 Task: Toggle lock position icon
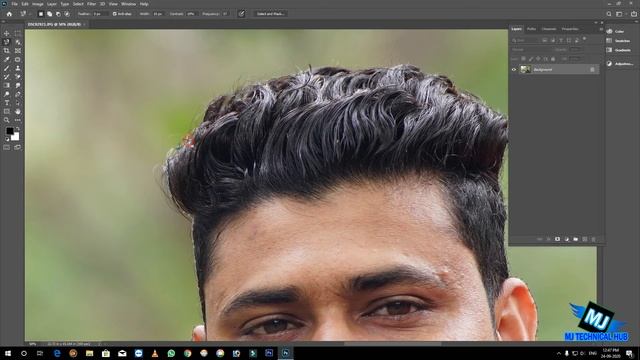pos(538,59)
